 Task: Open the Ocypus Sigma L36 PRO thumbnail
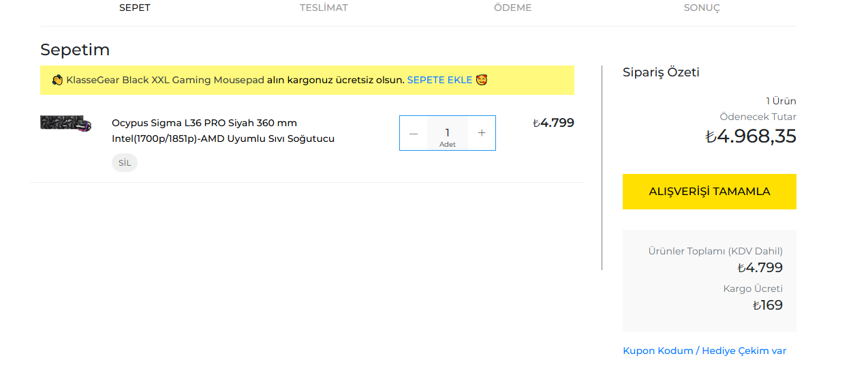[66, 123]
